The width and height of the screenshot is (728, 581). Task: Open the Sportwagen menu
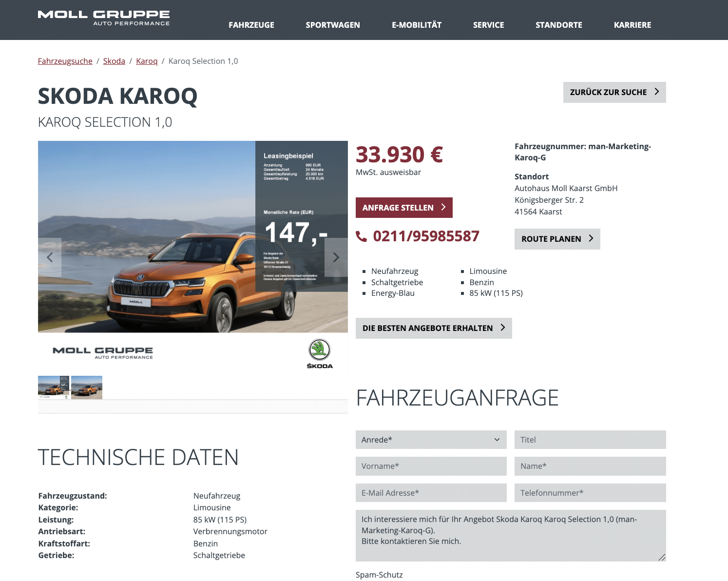(333, 25)
